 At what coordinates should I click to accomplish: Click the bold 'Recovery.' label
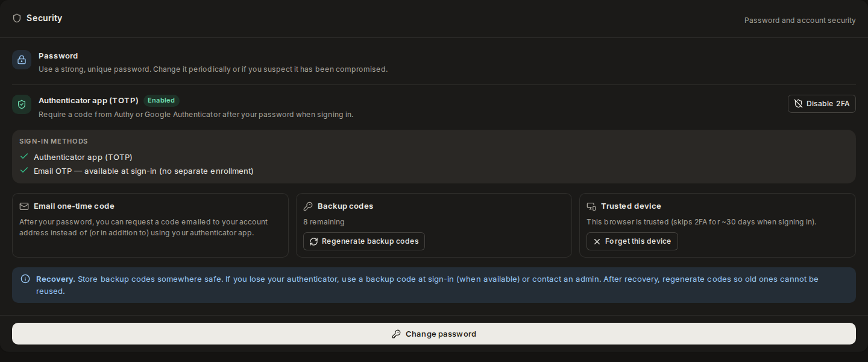click(55, 279)
